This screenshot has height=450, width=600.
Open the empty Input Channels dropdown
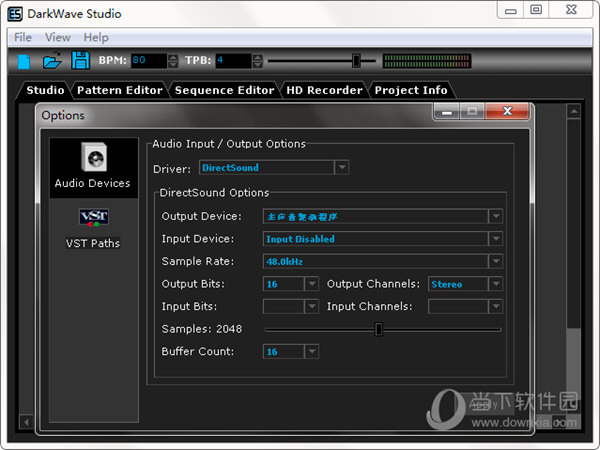click(465, 307)
